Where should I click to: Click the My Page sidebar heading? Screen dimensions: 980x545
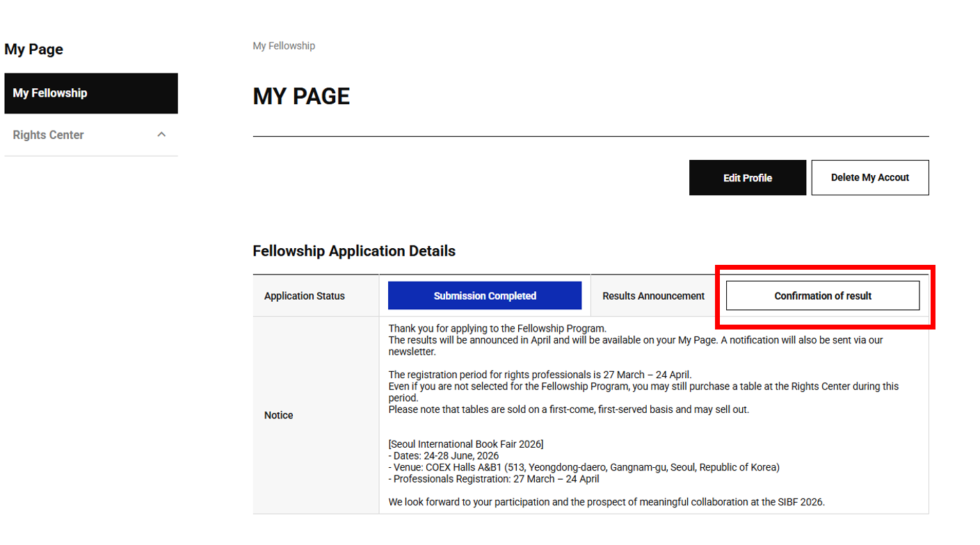coord(33,49)
